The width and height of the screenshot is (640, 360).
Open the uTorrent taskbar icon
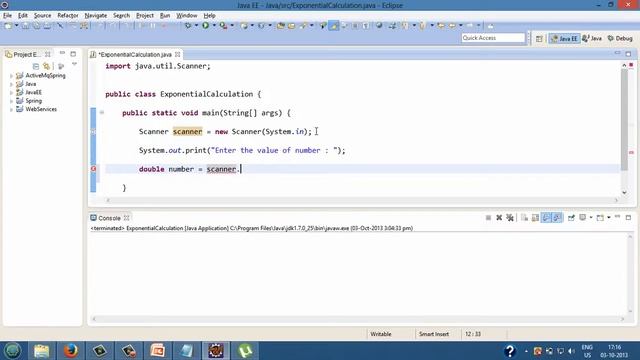tap(245, 351)
